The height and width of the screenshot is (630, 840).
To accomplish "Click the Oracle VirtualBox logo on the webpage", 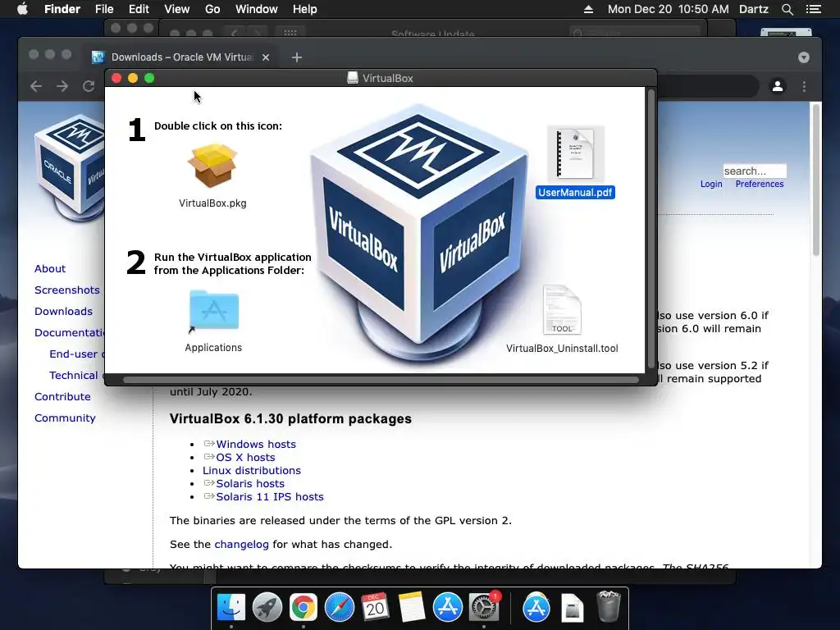I will click(x=70, y=168).
